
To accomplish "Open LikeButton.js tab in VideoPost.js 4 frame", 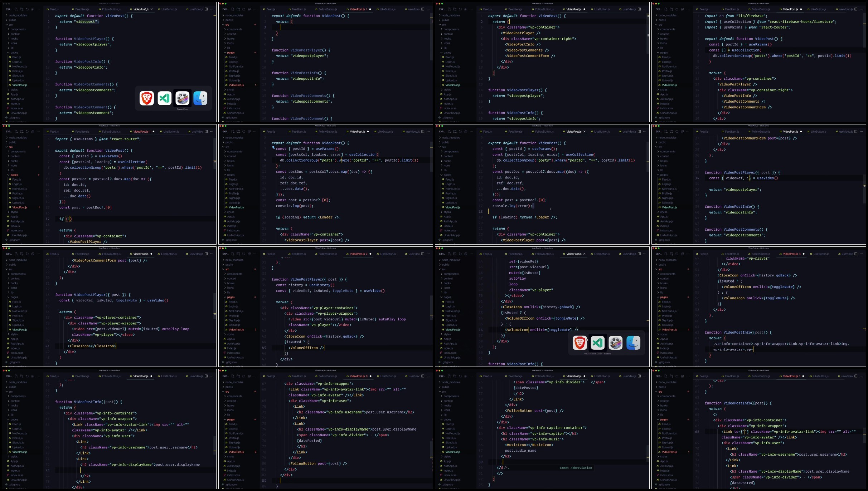I will coord(819,254).
